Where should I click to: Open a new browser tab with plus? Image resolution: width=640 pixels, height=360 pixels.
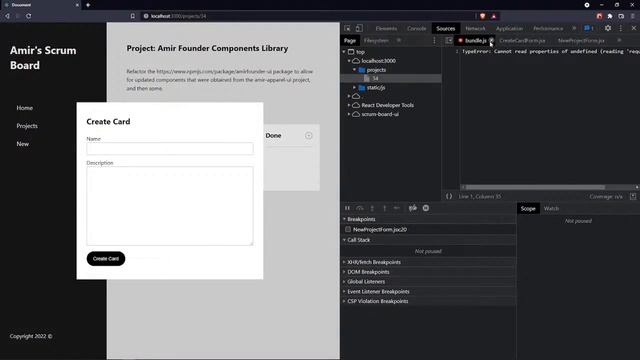pos(88,5)
